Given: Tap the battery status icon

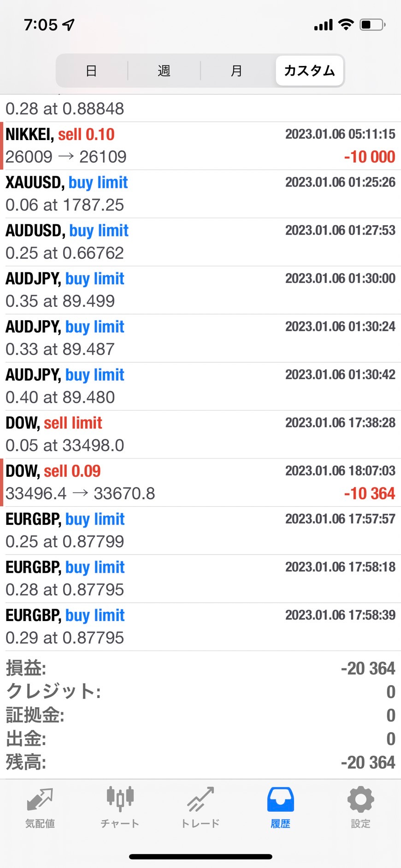Looking at the screenshot, I should click(372, 24).
